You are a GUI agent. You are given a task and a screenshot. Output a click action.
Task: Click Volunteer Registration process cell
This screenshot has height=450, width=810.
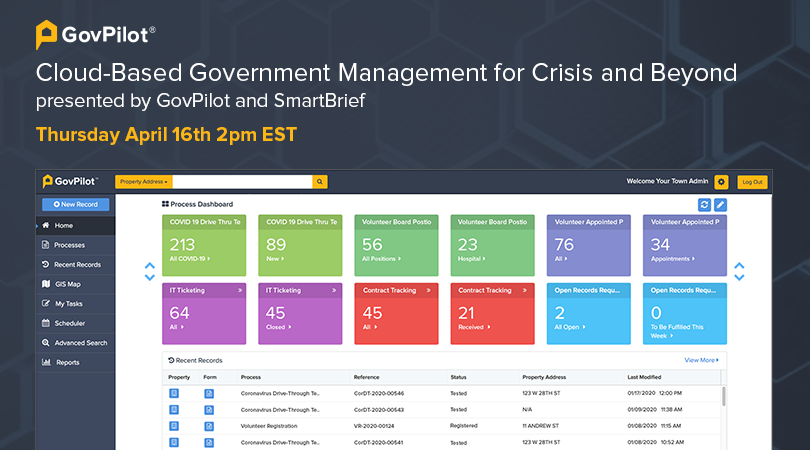point(269,426)
